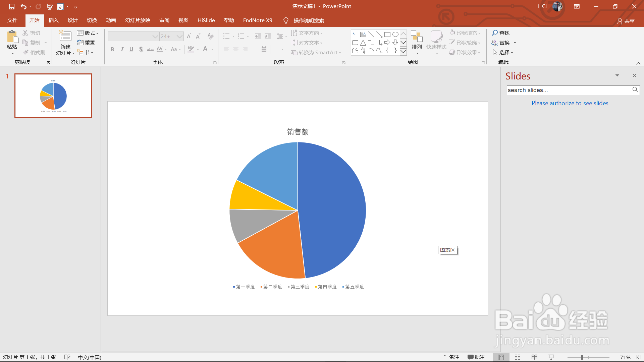Decrease font size icon
644x362 pixels.
pos(198,36)
